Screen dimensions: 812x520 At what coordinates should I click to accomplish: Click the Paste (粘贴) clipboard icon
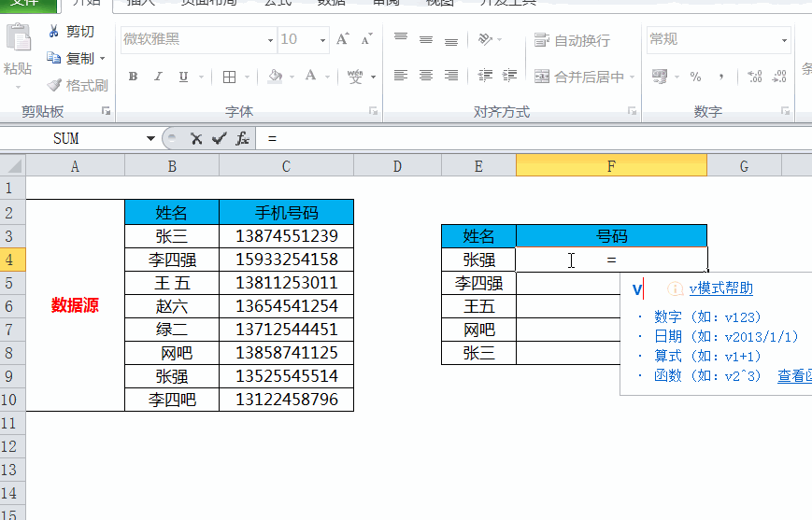[x=18, y=36]
